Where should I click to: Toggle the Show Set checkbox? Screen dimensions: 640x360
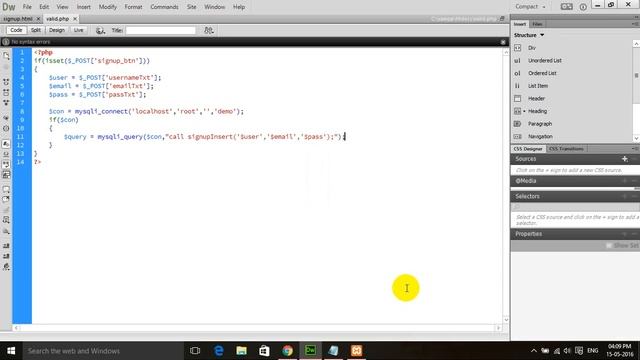pos(609,245)
